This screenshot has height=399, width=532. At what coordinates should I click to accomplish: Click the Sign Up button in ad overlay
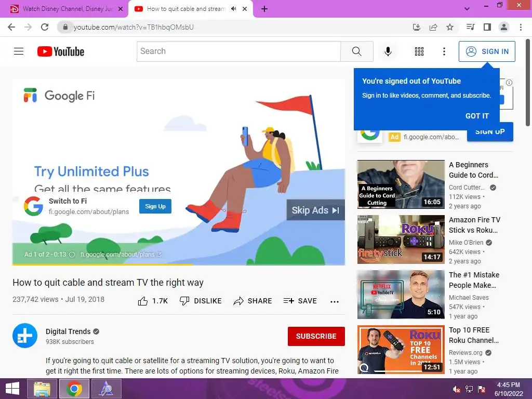[155, 206]
